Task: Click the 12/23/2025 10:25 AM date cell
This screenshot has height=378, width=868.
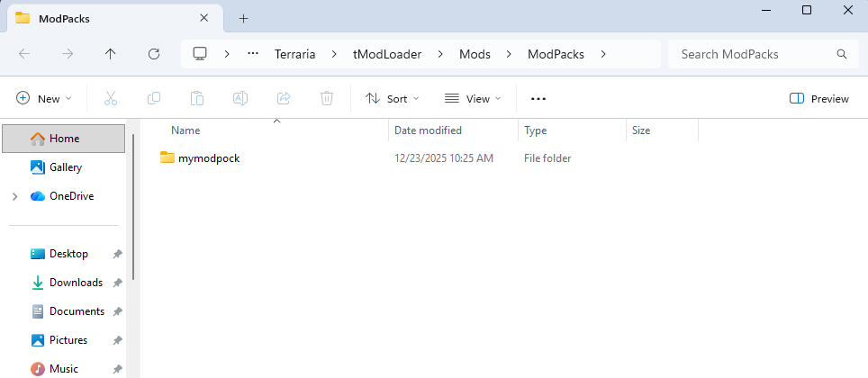Action: pos(443,158)
